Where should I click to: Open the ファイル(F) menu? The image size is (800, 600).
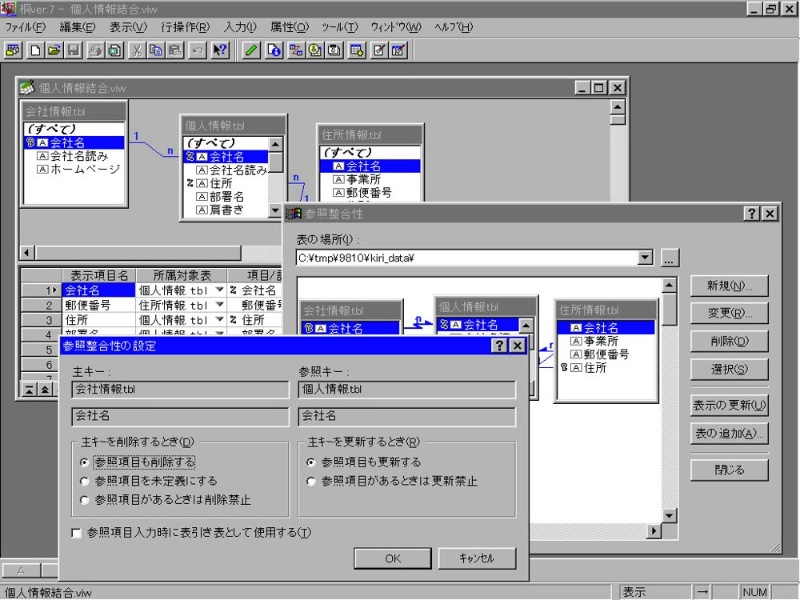[26, 27]
